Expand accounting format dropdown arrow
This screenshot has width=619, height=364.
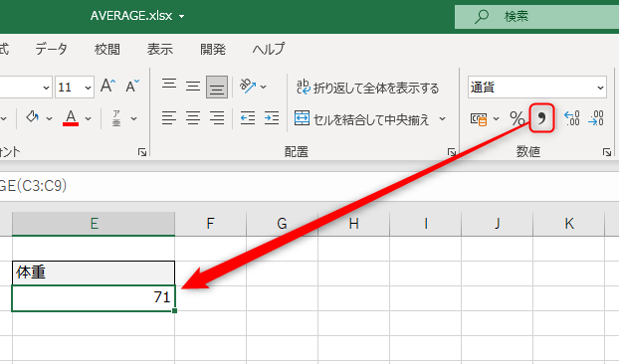(497, 118)
